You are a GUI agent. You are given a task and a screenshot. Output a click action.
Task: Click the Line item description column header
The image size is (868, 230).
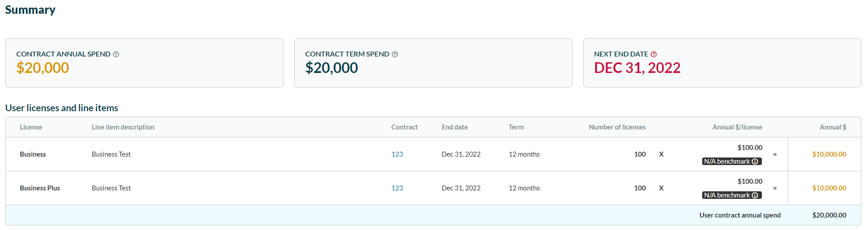pos(123,127)
